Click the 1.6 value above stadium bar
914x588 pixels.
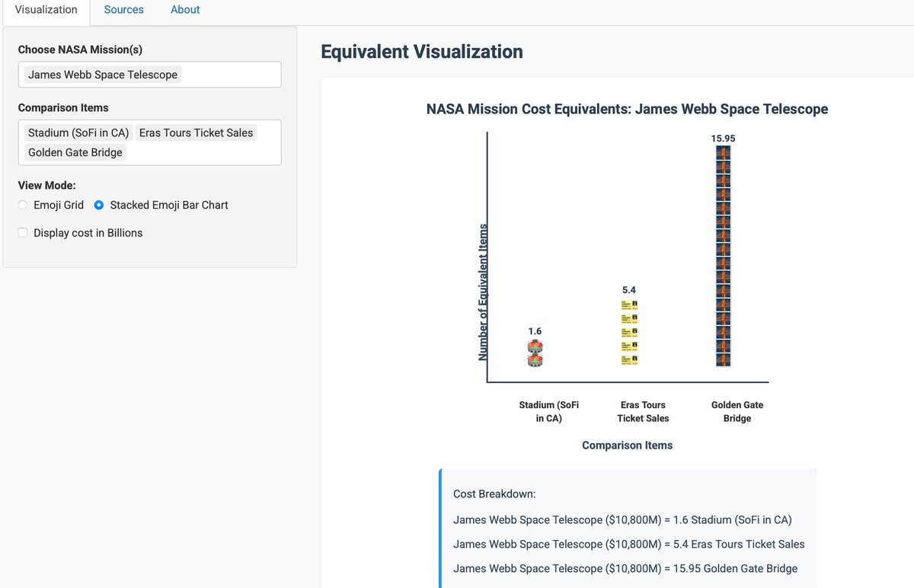click(x=535, y=331)
